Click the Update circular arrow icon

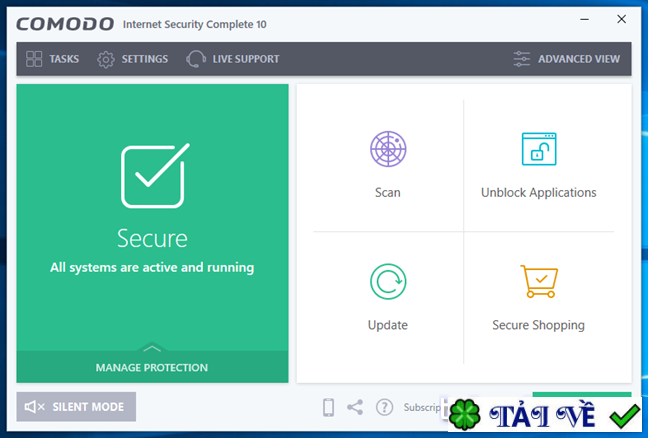tap(388, 281)
